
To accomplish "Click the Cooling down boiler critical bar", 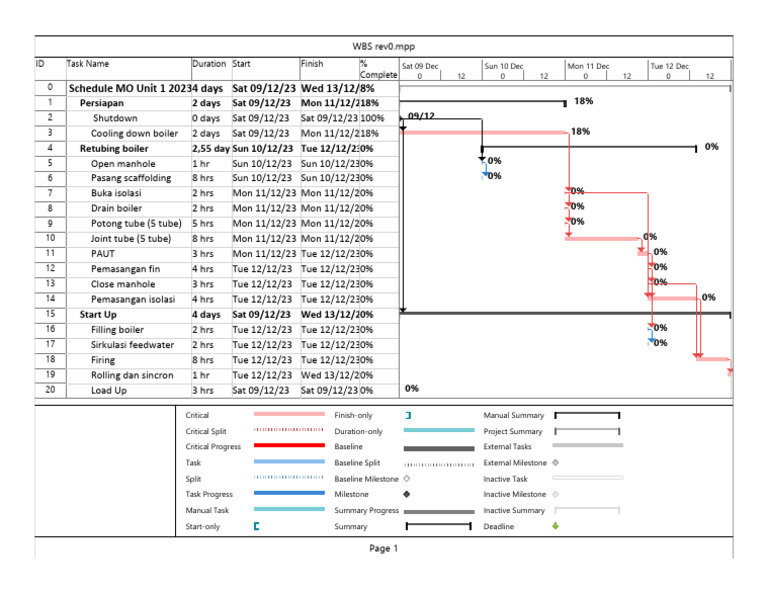I will coord(483,132).
